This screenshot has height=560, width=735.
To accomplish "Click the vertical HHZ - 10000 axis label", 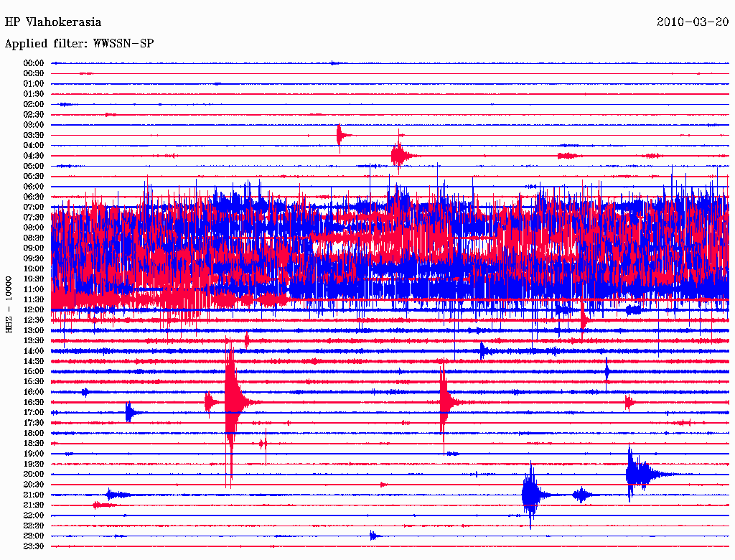I will 9,305.
